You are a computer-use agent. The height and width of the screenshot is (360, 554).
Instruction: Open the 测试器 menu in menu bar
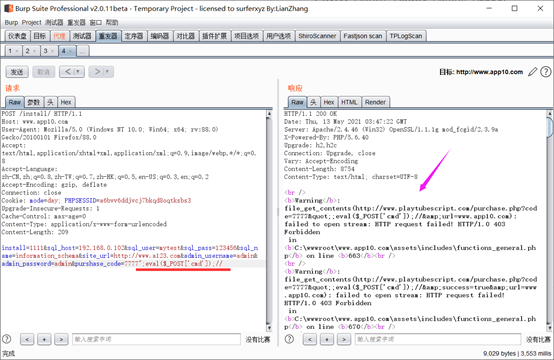[54, 23]
